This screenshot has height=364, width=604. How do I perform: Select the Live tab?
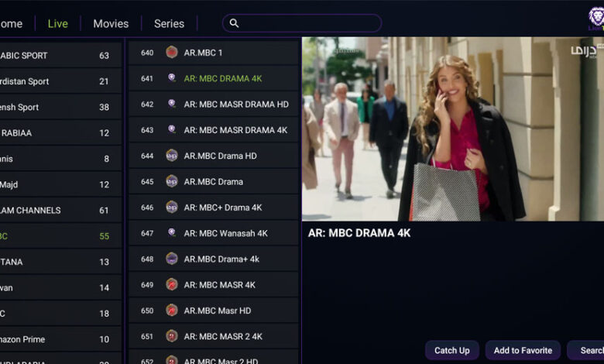point(58,23)
